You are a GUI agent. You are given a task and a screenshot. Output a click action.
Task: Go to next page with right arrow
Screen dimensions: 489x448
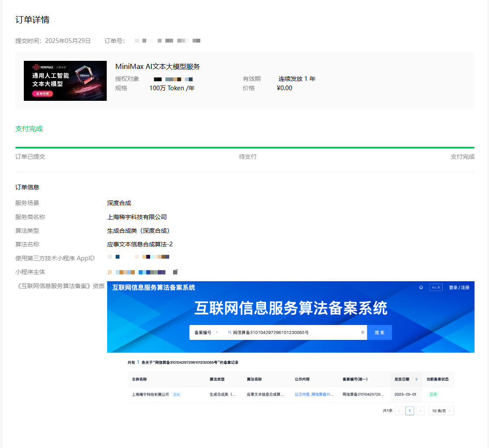(420, 411)
